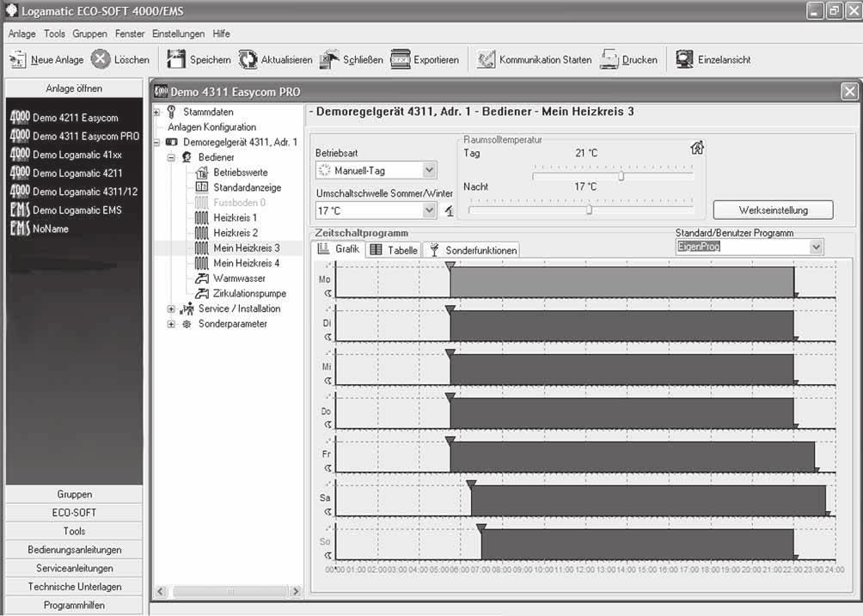Screen dimensions: 863x616
Task: Click the Heizkreis 2 radiator icon
Action: pos(201,233)
